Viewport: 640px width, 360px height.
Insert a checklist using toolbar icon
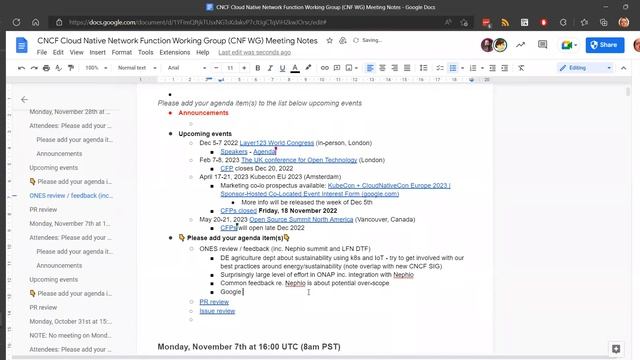point(440,68)
